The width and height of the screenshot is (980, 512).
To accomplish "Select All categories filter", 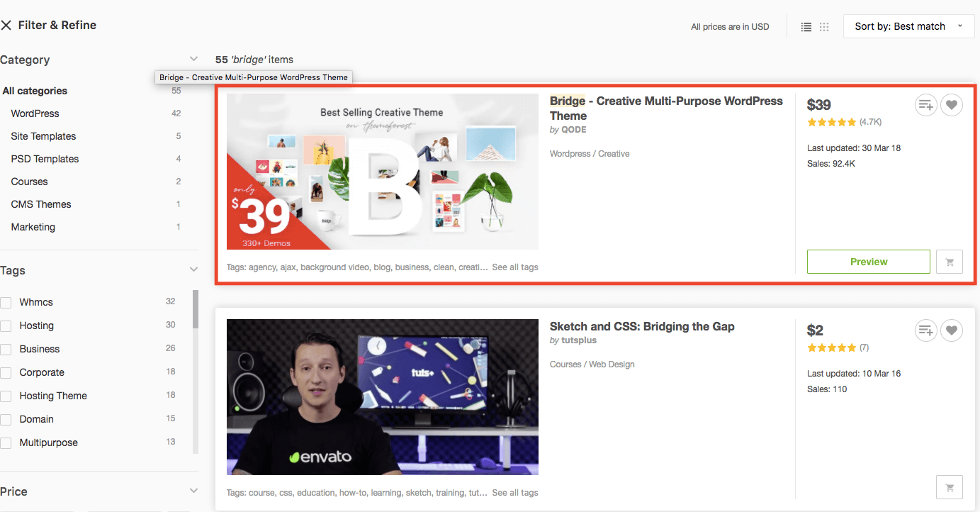I will pos(35,91).
